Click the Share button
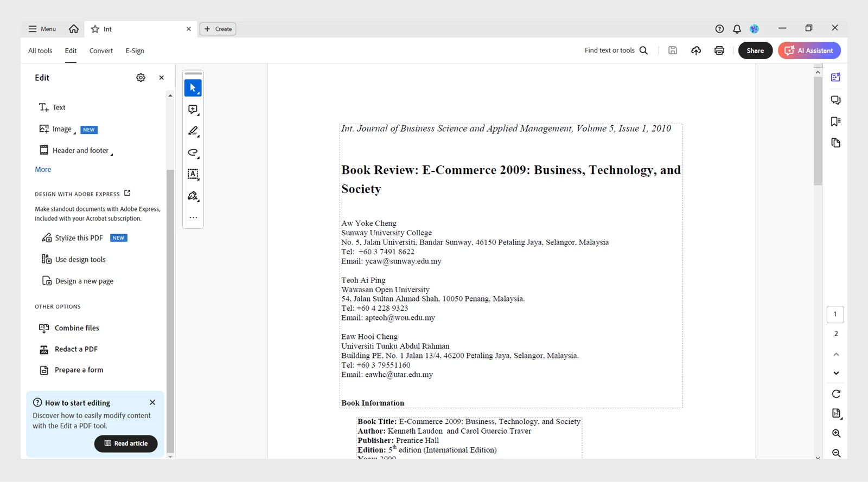The height and width of the screenshot is (482, 868). (755, 50)
